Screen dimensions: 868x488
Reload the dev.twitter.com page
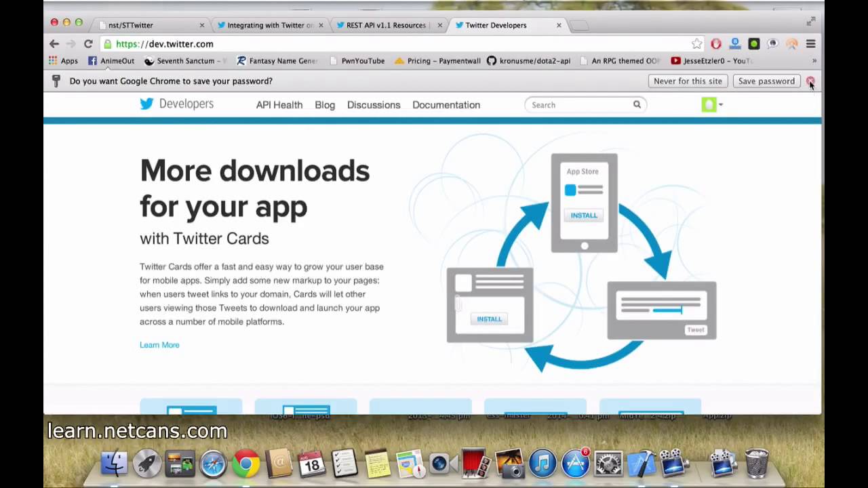[x=88, y=44]
